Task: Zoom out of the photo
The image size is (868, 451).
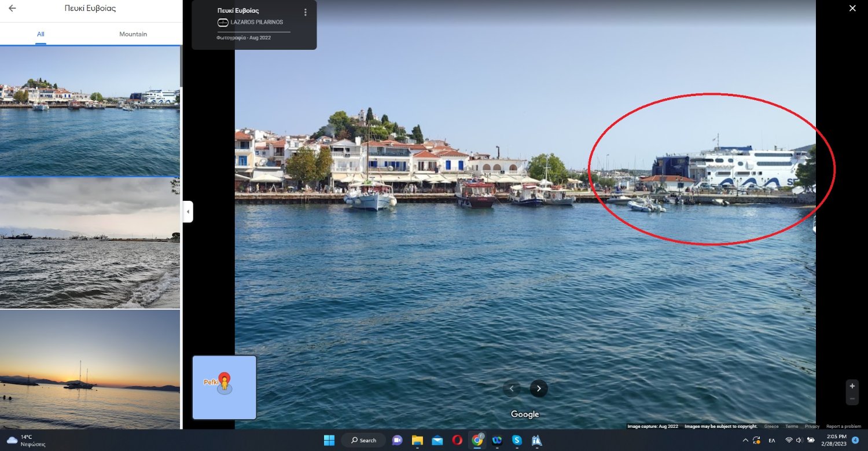Action: tap(852, 399)
